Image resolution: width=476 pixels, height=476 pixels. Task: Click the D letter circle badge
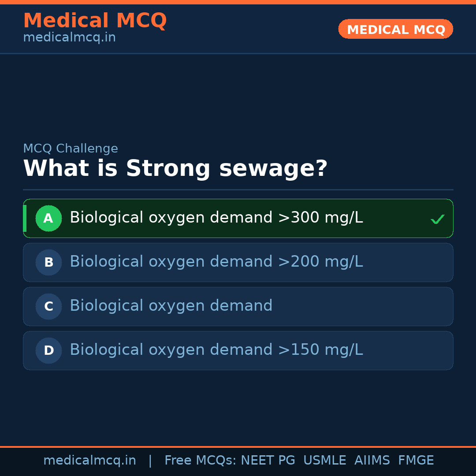coord(48,351)
